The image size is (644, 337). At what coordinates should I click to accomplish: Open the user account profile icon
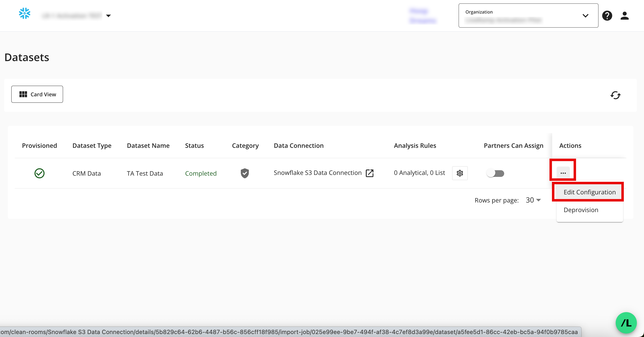click(x=624, y=16)
